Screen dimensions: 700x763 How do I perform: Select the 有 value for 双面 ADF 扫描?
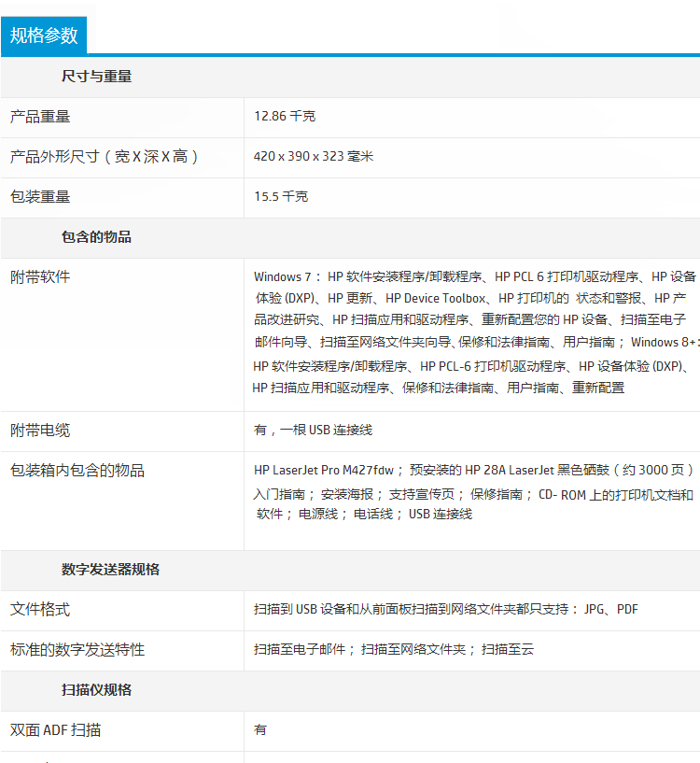260,730
